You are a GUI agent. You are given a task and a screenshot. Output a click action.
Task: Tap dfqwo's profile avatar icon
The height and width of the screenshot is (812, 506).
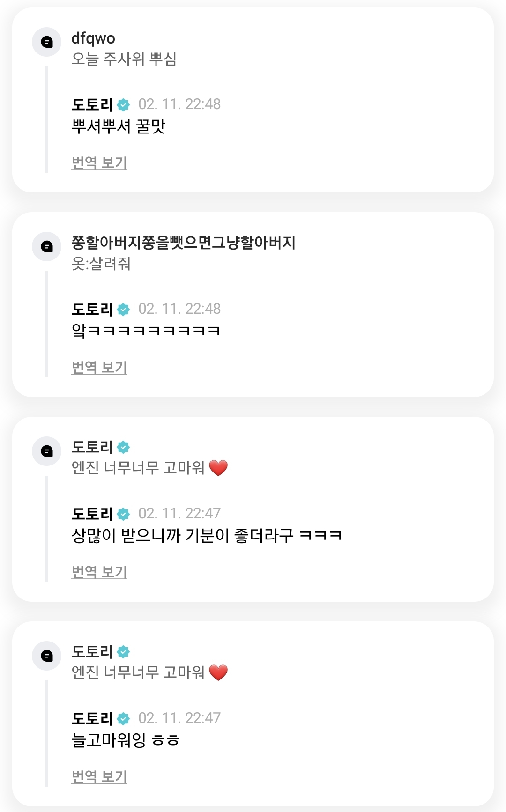(x=46, y=42)
